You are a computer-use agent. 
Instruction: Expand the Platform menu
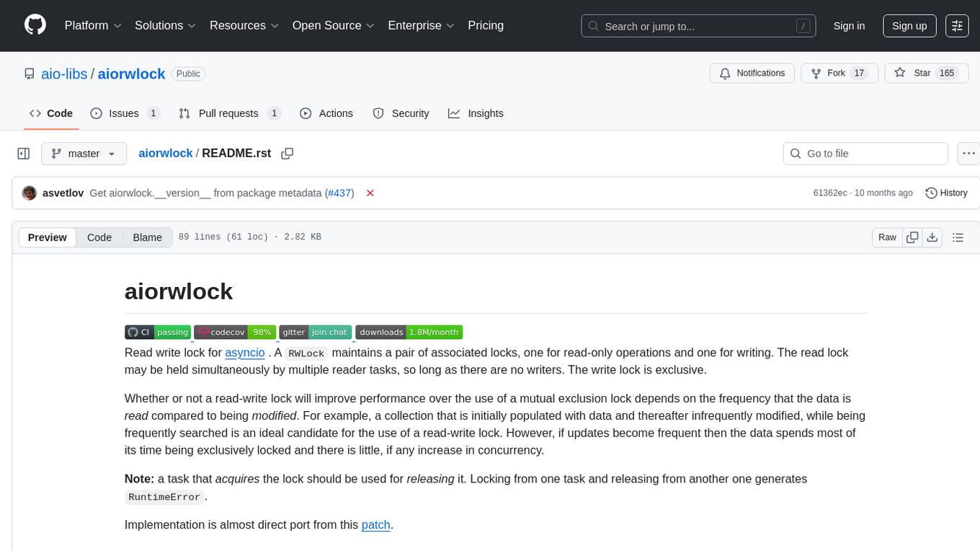click(x=93, y=25)
